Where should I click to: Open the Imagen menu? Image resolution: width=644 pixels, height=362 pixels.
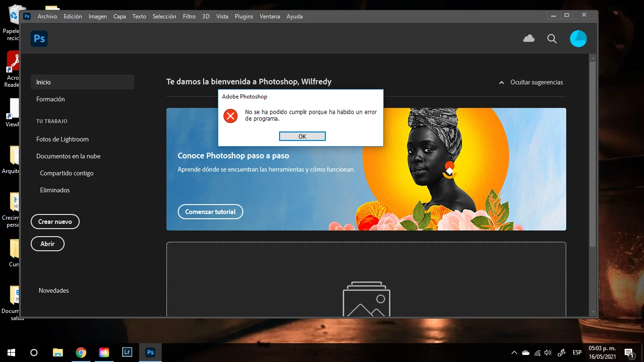(98, 16)
